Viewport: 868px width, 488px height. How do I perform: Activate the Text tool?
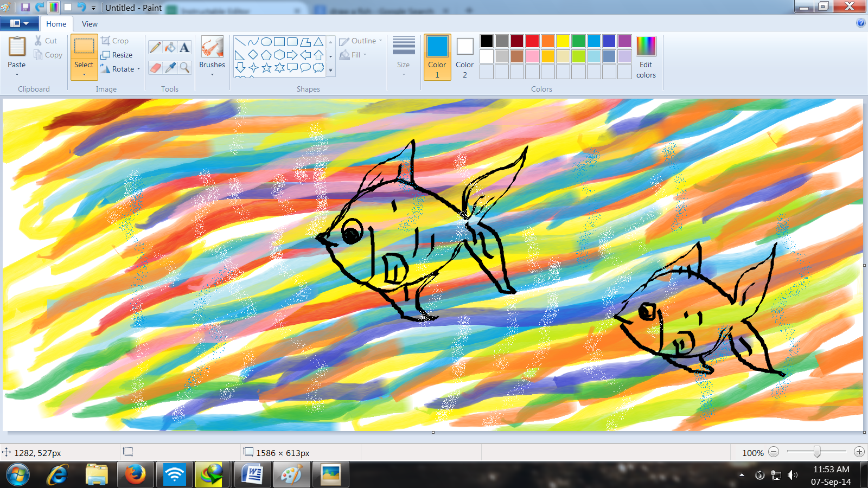[x=184, y=48]
